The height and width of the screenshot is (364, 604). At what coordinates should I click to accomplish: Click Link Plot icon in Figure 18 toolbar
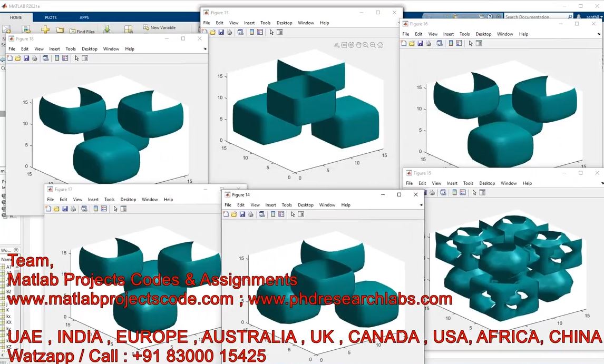click(45, 58)
